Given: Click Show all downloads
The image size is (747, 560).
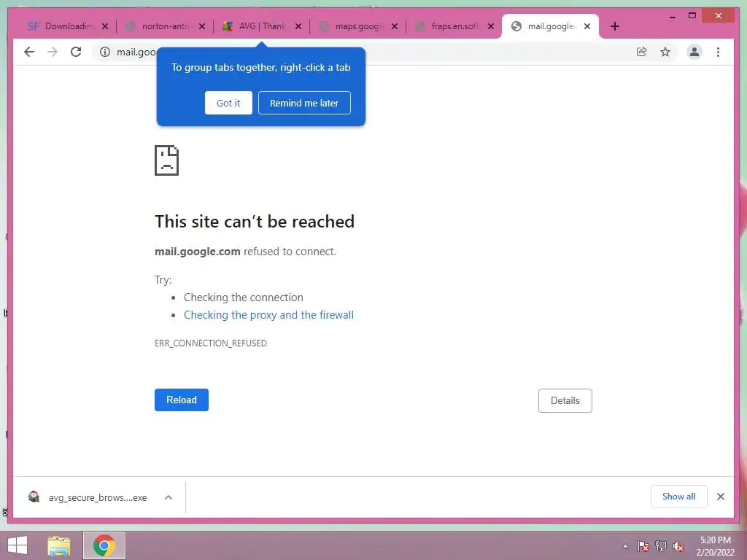Looking at the screenshot, I should click(679, 497).
